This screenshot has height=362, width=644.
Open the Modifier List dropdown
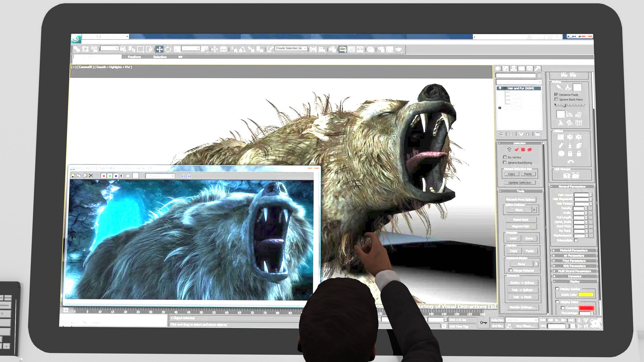(519, 82)
